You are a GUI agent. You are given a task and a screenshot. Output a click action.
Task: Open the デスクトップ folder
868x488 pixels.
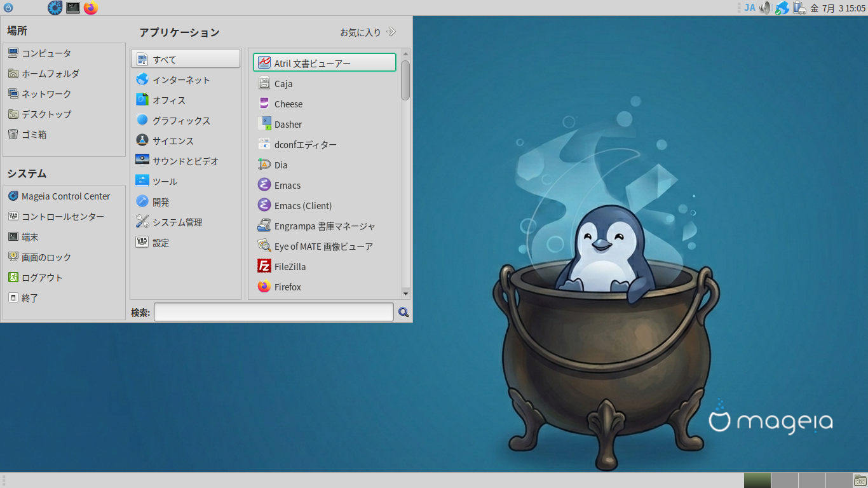64,114
